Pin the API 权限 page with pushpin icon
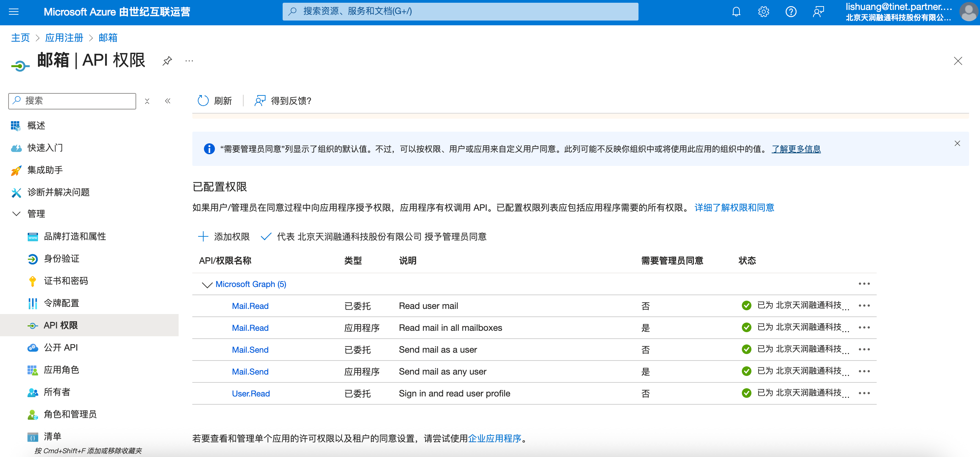Image resolution: width=980 pixels, height=457 pixels. [x=167, y=61]
